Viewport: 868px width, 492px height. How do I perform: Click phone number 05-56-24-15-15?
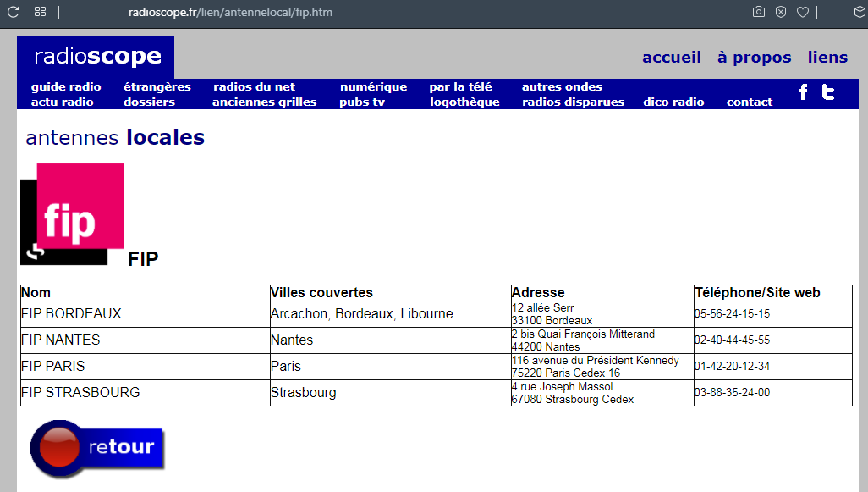[732, 313]
